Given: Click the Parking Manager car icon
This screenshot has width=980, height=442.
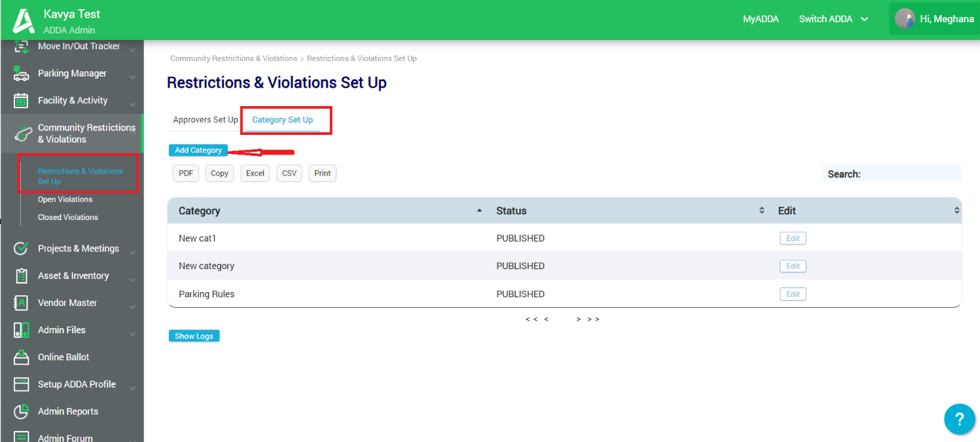Looking at the screenshot, I should (22, 73).
